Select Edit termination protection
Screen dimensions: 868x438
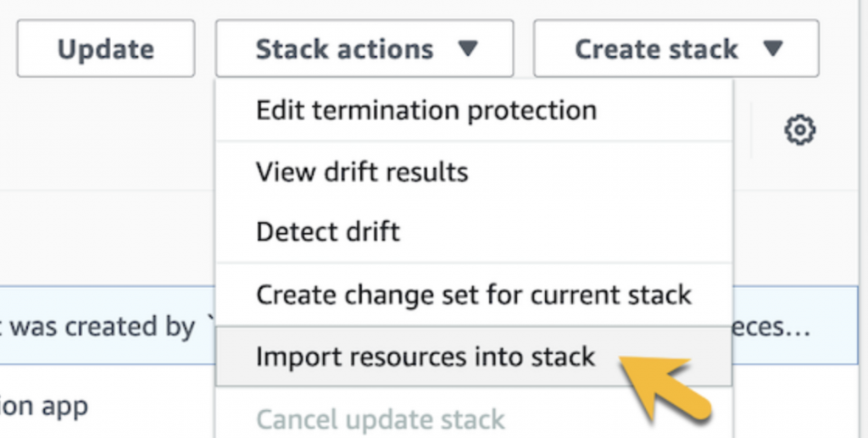[x=426, y=110]
